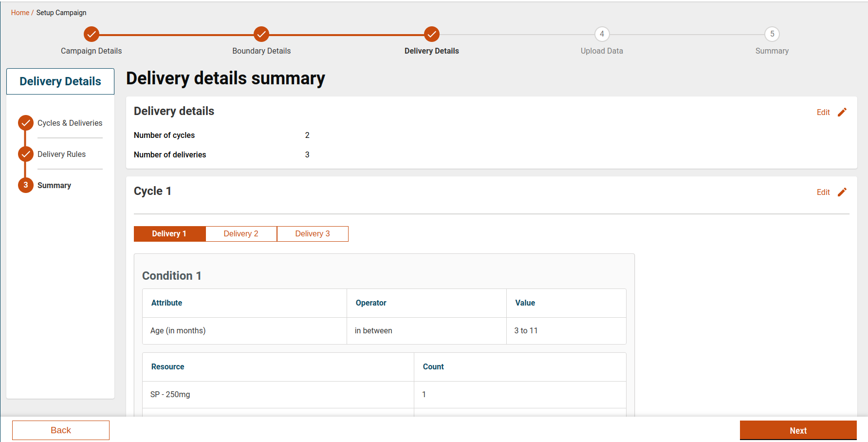
Task: Click the Summary step 5 circle
Action: 772,34
